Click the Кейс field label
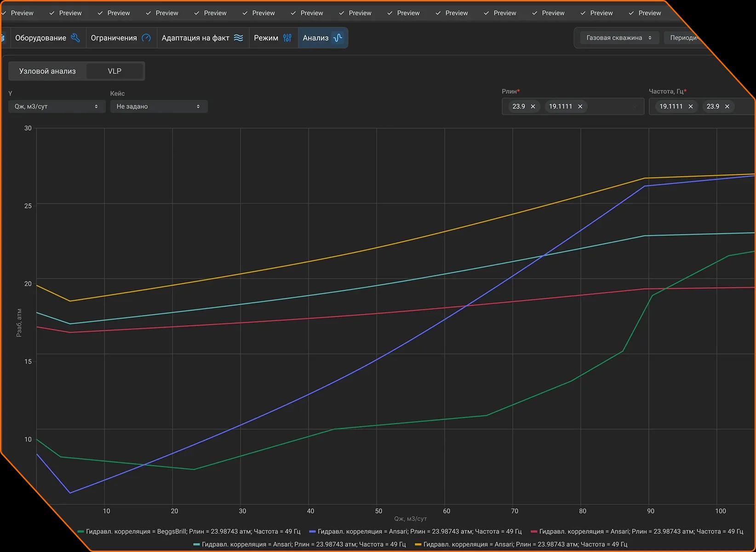The width and height of the screenshot is (756, 552). coord(117,93)
